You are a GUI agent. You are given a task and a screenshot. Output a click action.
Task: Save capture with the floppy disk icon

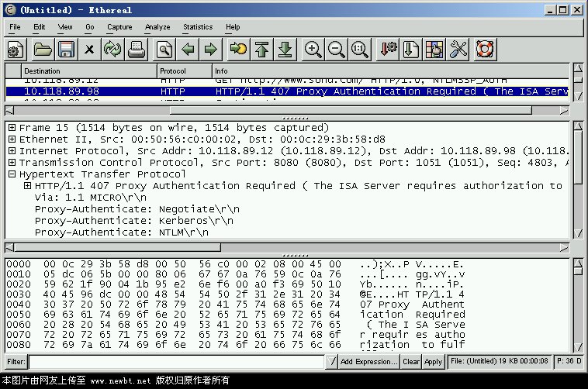tap(67, 49)
